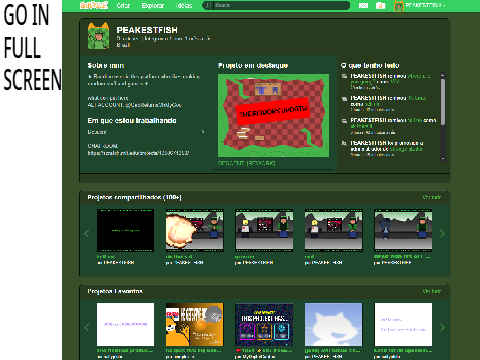Open the explosion shared project thumbnail
Viewport: 480px width, 360px height.
click(x=195, y=230)
